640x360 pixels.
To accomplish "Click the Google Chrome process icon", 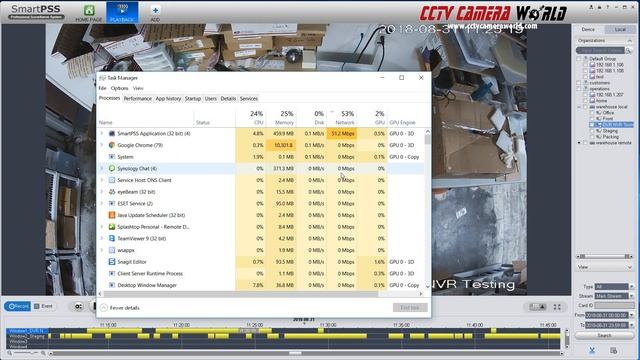I will [x=112, y=145].
